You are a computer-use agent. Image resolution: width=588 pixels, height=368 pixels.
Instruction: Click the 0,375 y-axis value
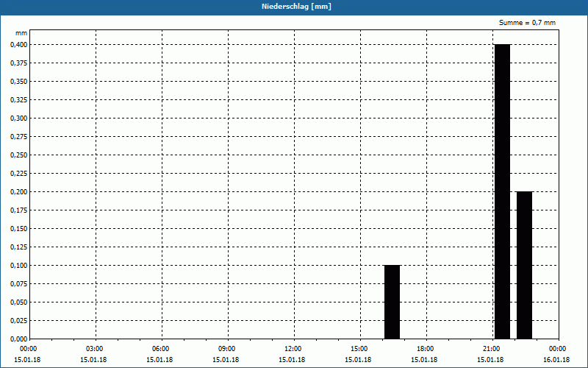click(x=19, y=63)
